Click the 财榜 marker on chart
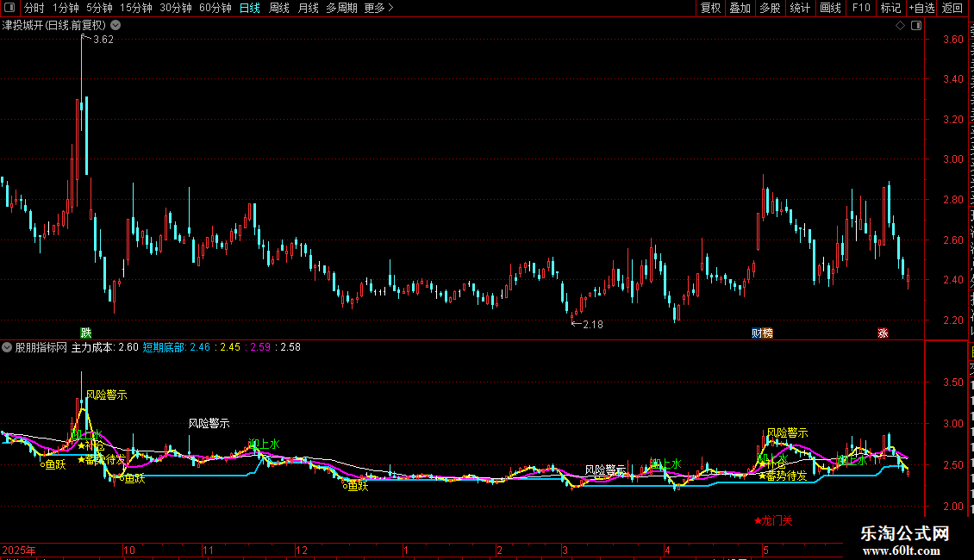Screen dimensions: 974x560 coord(762,333)
